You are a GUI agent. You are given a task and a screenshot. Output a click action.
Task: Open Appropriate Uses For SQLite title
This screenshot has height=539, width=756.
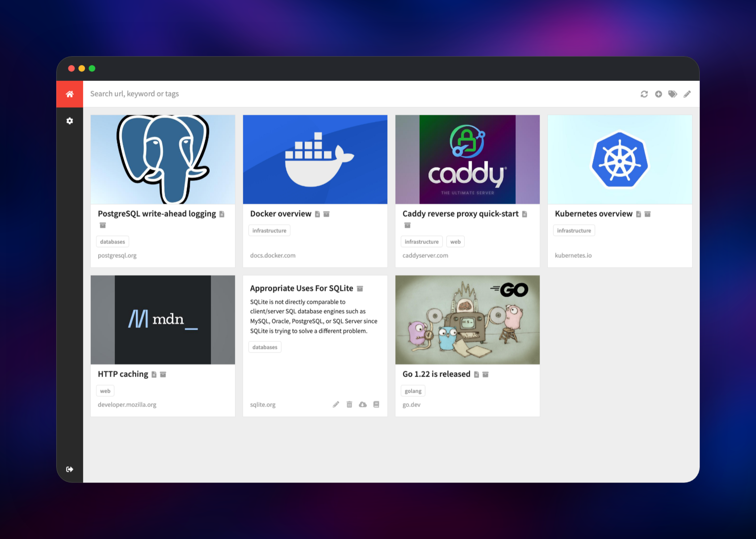pyautogui.click(x=301, y=288)
